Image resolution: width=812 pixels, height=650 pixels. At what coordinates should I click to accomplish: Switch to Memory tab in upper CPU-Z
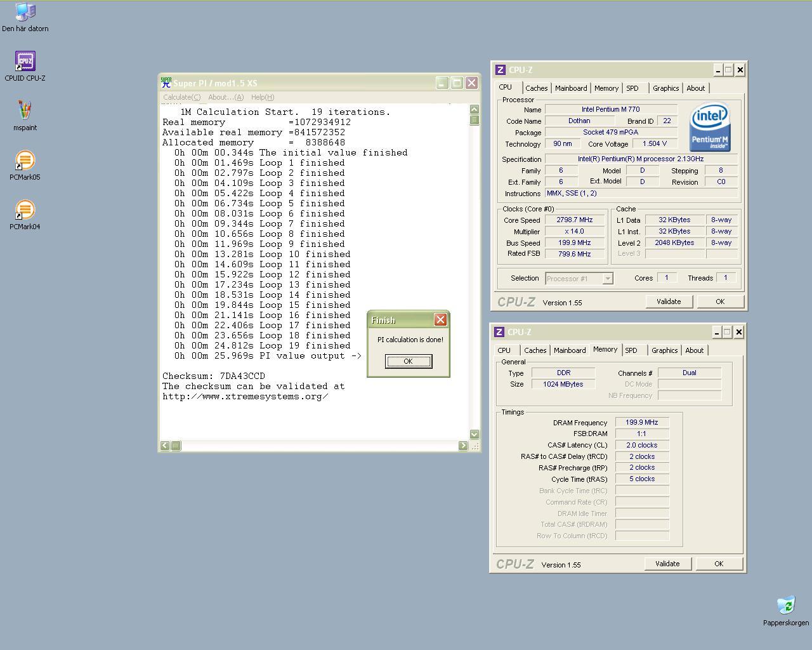click(x=606, y=88)
